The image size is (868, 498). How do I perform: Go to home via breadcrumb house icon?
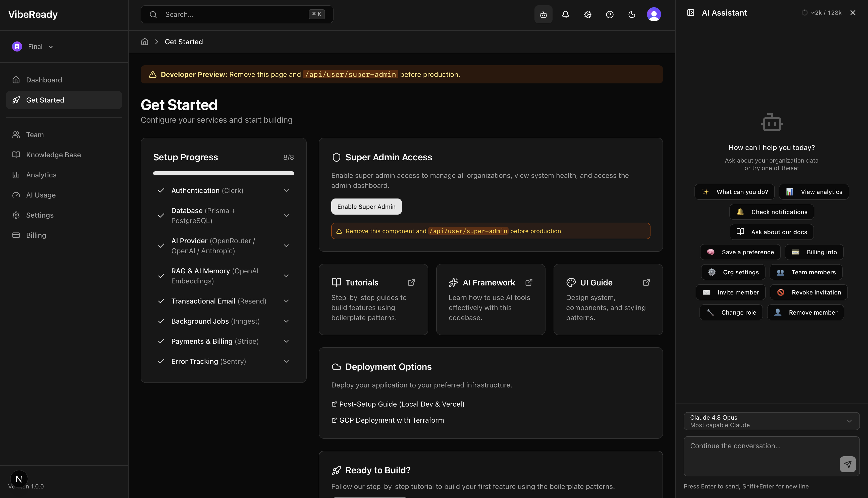pyautogui.click(x=145, y=42)
